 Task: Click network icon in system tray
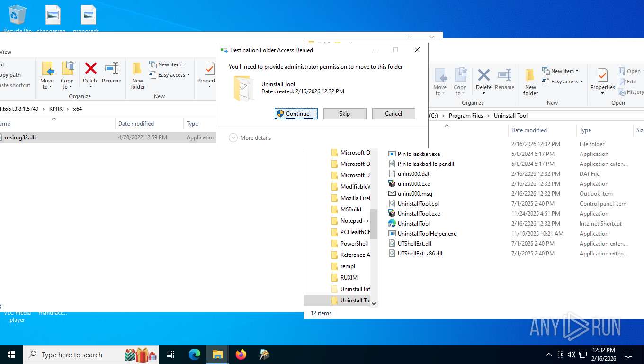tap(583, 355)
